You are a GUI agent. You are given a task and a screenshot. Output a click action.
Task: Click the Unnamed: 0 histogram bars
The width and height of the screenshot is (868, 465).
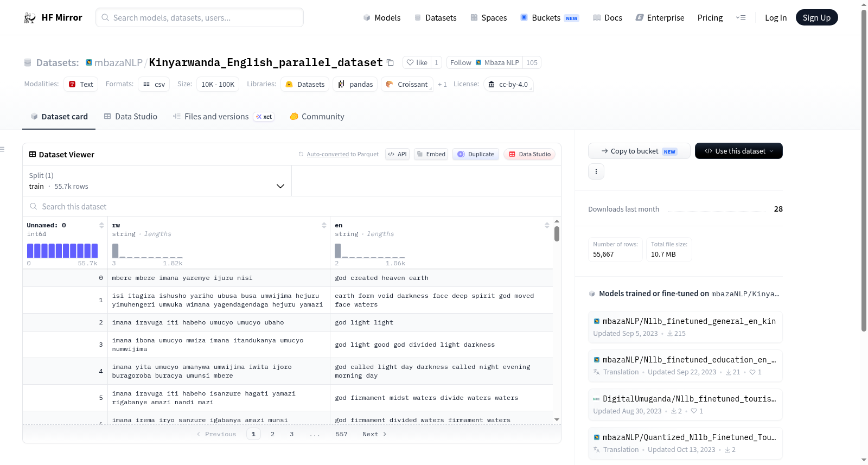pos(62,251)
